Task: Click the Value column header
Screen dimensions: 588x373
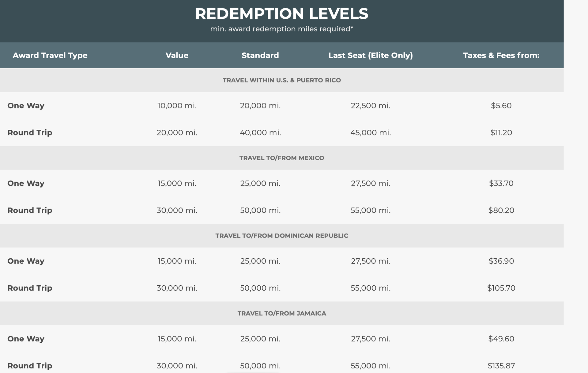Action: click(x=177, y=55)
